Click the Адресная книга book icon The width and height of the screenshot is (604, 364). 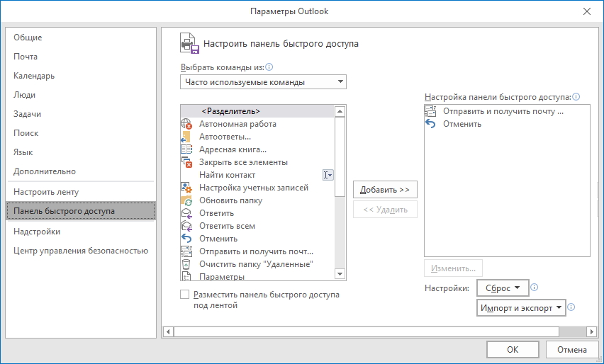186,149
